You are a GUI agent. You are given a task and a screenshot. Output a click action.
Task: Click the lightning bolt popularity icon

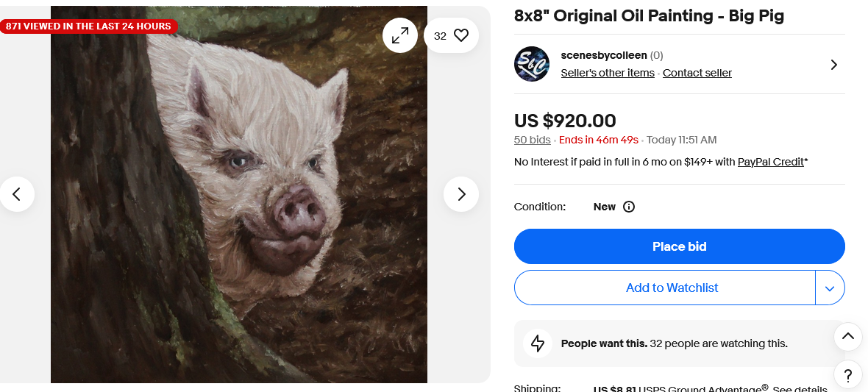(538, 343)
